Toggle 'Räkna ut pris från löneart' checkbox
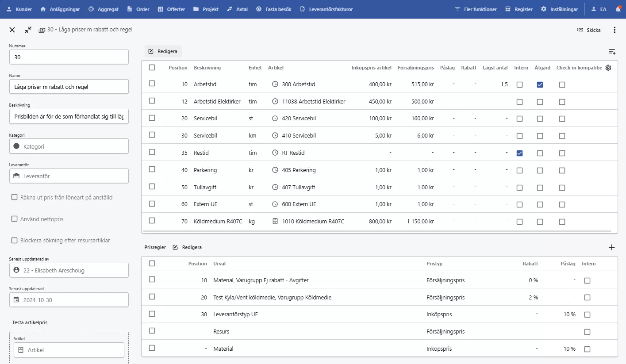Viewport: 626px width, 364px height. point(15,197)
